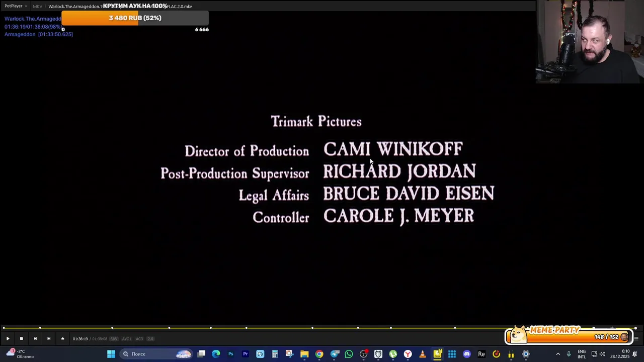The width and height of the screenshot is (644, 362).
Task: Jump to the previous track in PotPlayer
Action: coord(35,339)
